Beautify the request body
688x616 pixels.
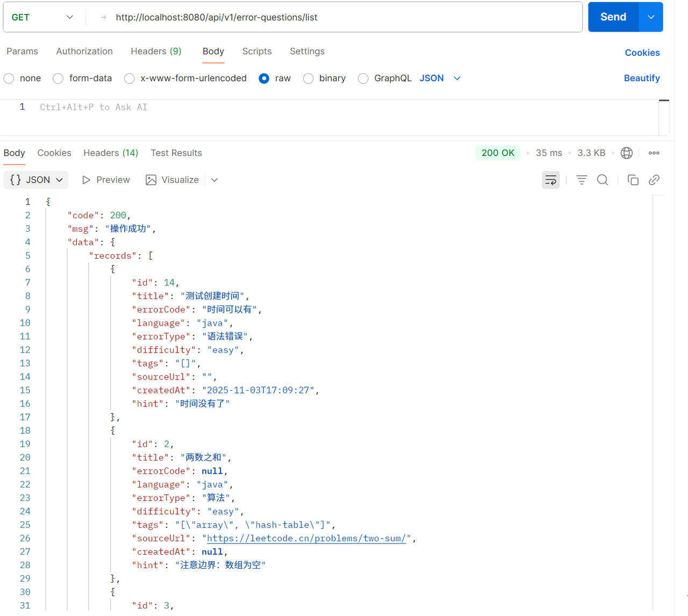point(642,78)
